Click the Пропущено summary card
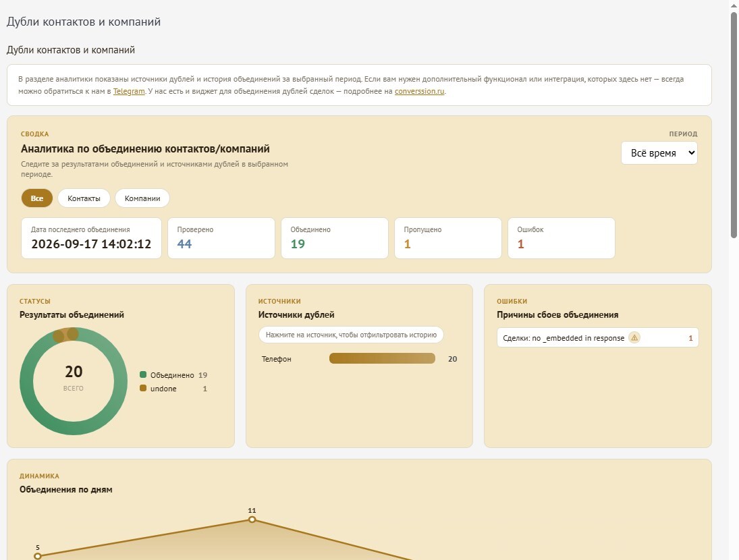The height and width of the screenshot is (560, 739). pos(447,238)
